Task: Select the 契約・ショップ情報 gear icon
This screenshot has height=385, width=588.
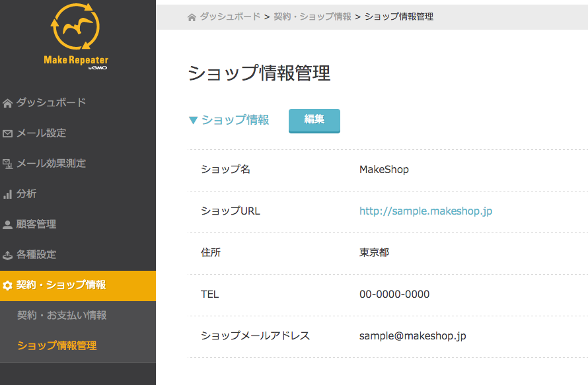Action: [x=8, y=285]
